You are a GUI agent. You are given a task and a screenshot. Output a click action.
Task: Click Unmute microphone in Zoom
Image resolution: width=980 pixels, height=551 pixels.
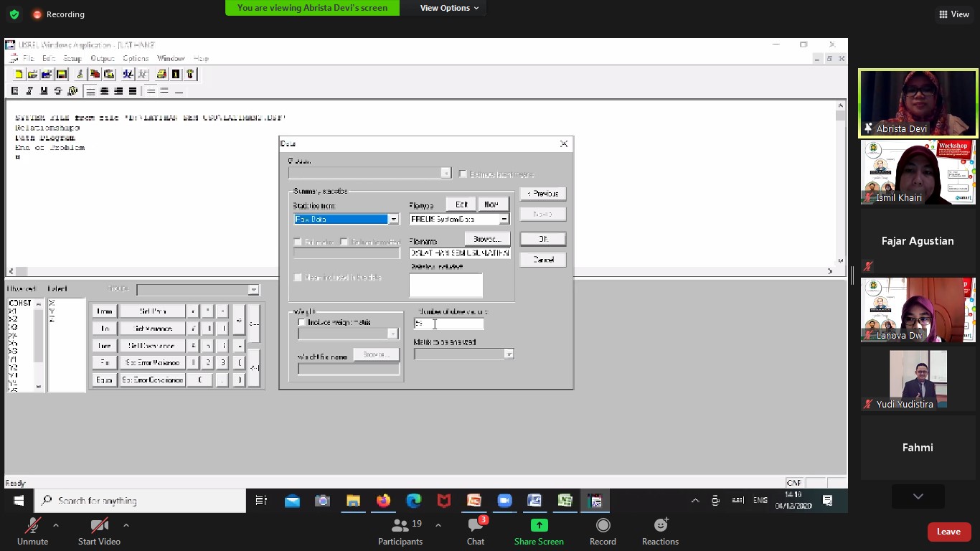coord(32,532)
